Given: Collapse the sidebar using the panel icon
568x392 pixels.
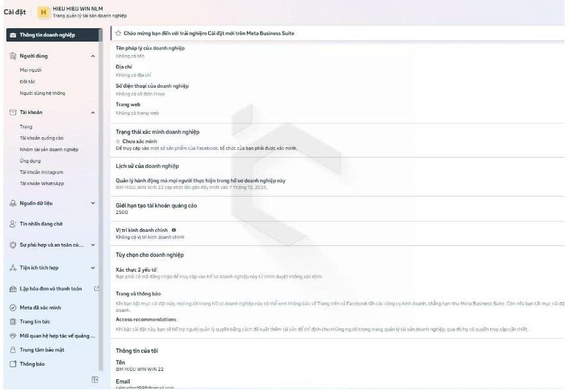Looking at the screenshot, I should pyautogui.click(x=95, y=379).
